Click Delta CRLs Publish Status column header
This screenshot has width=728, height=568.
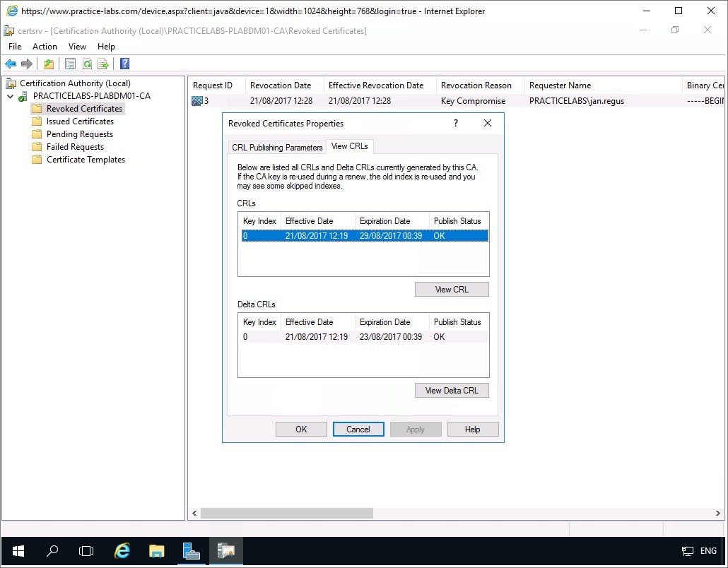tap(459, 322)
